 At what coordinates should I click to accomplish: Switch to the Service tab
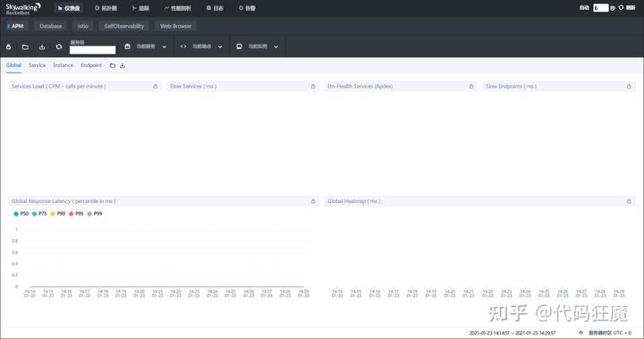(x=37, y=65)
